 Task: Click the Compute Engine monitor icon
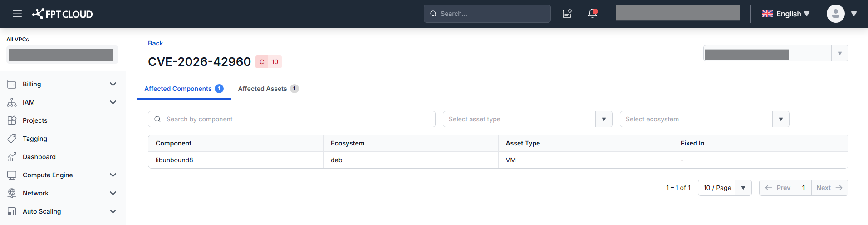(12, 175)
